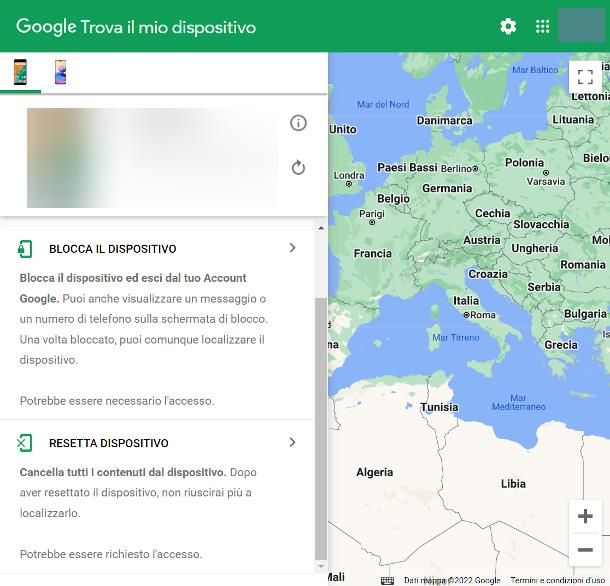Click Mar Tirreno label on map
Viewport: 610px width, 586px height.
tap(456, 338)
